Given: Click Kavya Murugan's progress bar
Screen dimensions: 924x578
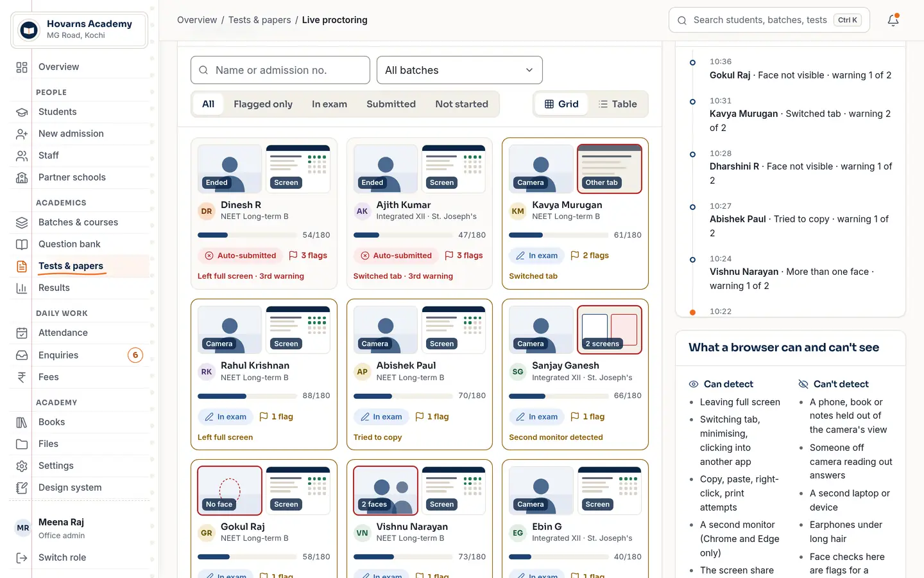Looking at the screenshot, I should coord(558,235).
